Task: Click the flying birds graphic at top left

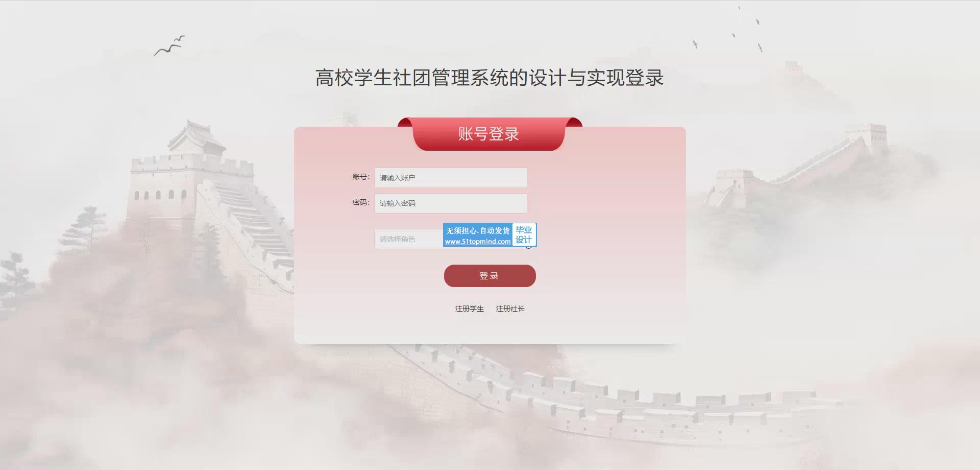Action: 169,46
